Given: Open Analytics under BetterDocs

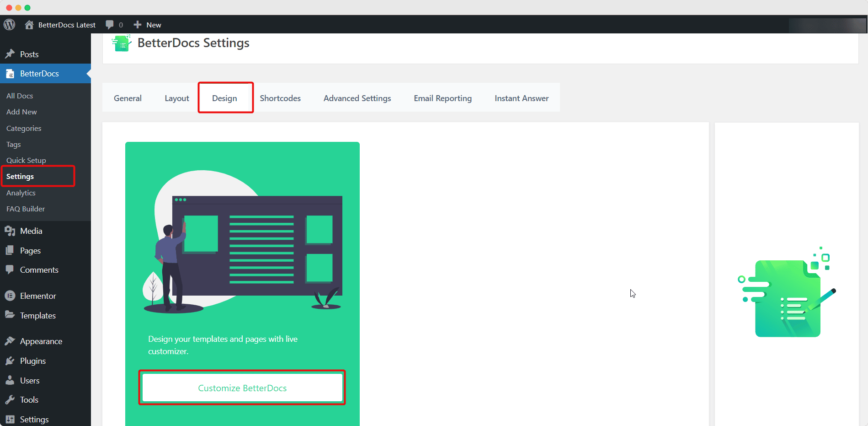Looking at the screenshot, I should point(21,193).
